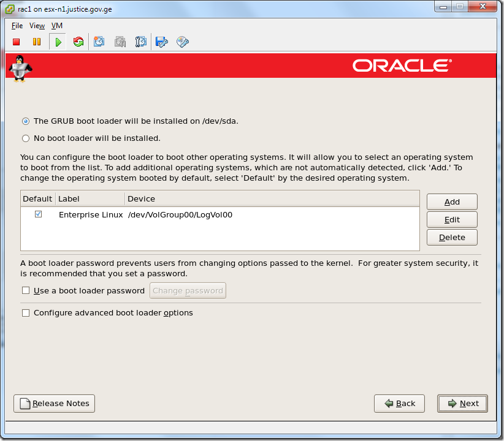This screenshot has width=504, height=441.
Task: Select GRUB install on /dev/sda option
Action: [x=25, y=121]
